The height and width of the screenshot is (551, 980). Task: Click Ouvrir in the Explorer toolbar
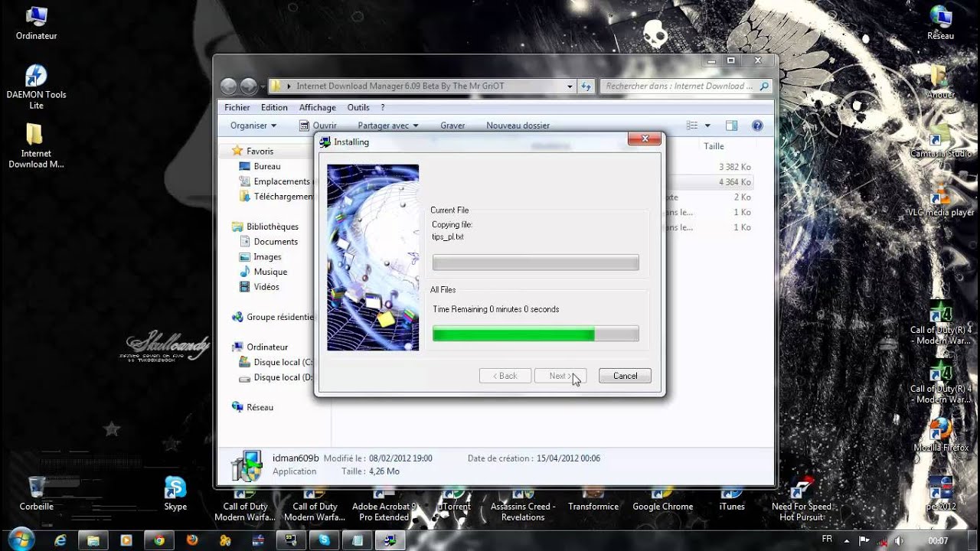point(318,126)
